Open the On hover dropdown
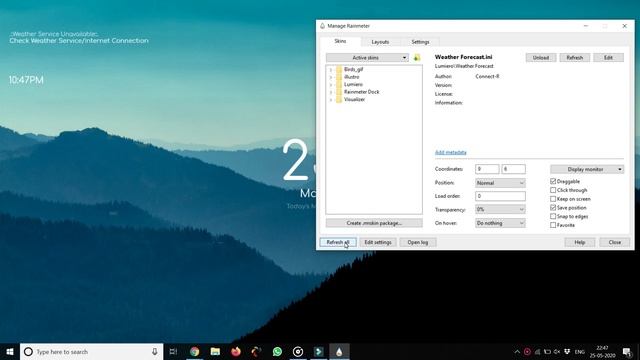Image resolution: width=640 pixels, height=360 pixels. tap(500, 223)
